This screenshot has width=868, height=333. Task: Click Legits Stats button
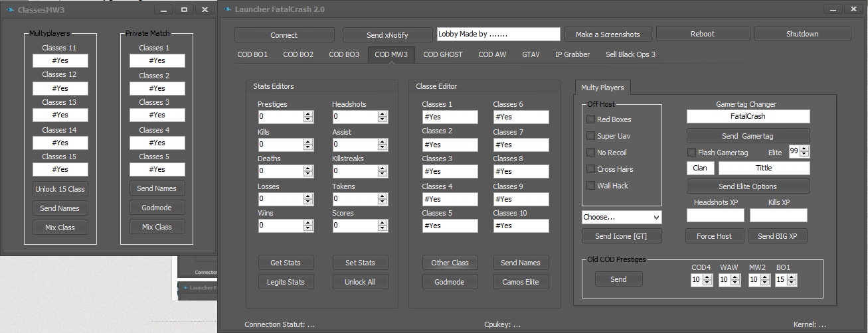[x=287, y=282]
